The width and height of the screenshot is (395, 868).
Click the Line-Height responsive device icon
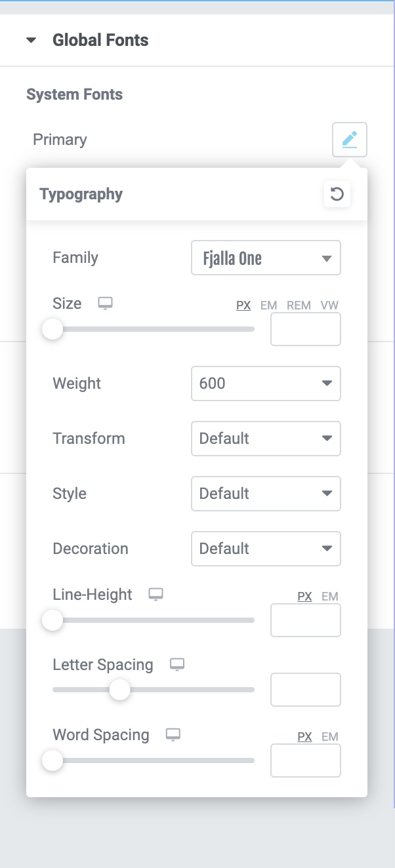coord(156,595)
